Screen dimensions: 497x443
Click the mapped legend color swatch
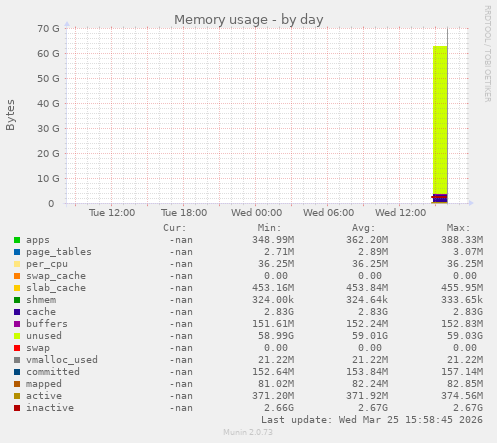coord(17,384)
